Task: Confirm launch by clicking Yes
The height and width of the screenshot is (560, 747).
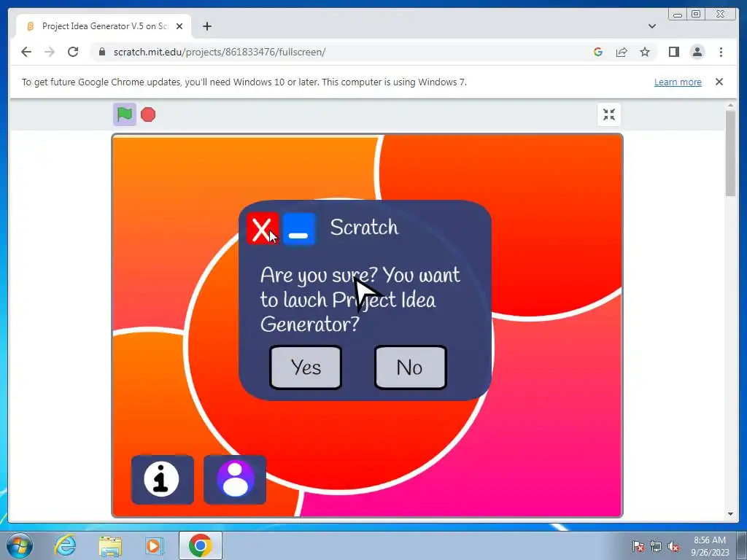Action: point(306,367)
